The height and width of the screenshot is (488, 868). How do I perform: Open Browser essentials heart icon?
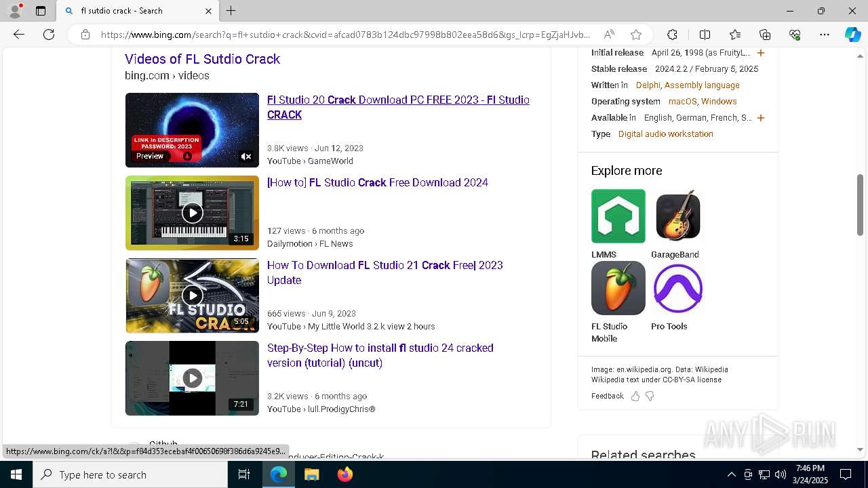tap(795, 35)
